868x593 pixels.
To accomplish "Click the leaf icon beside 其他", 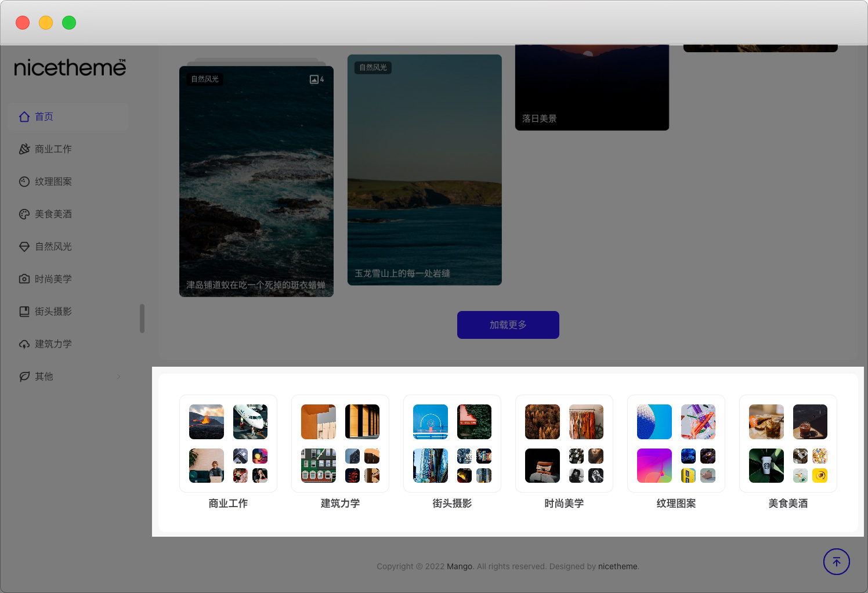I will pyautogui.click(x=24, y=377).
